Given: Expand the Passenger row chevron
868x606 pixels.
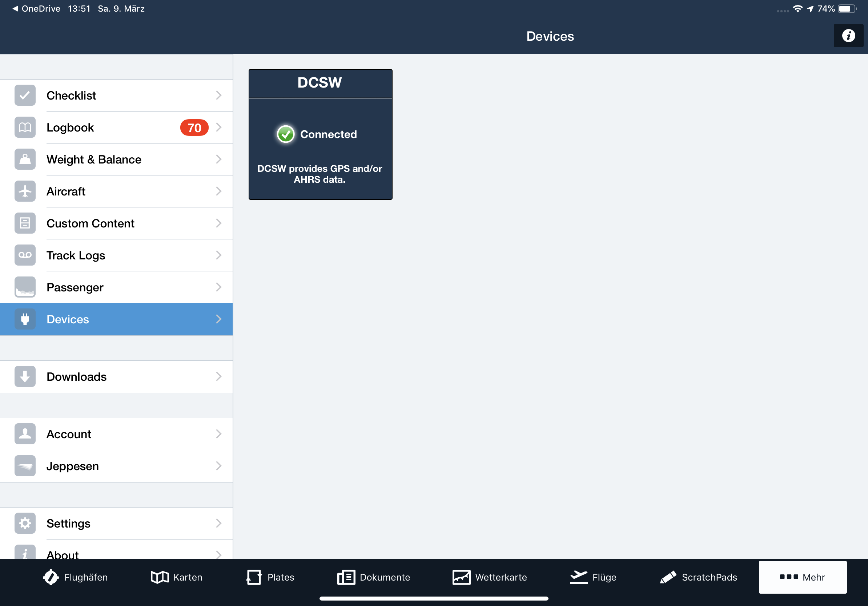Looking at the screenshot, I should (x=218, y=287).
